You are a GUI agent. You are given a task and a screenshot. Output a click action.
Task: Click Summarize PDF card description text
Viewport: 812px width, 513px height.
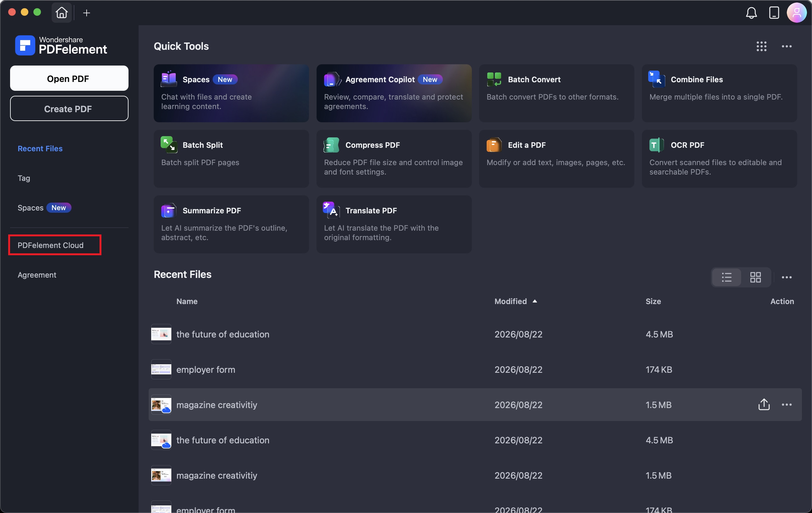224,232
